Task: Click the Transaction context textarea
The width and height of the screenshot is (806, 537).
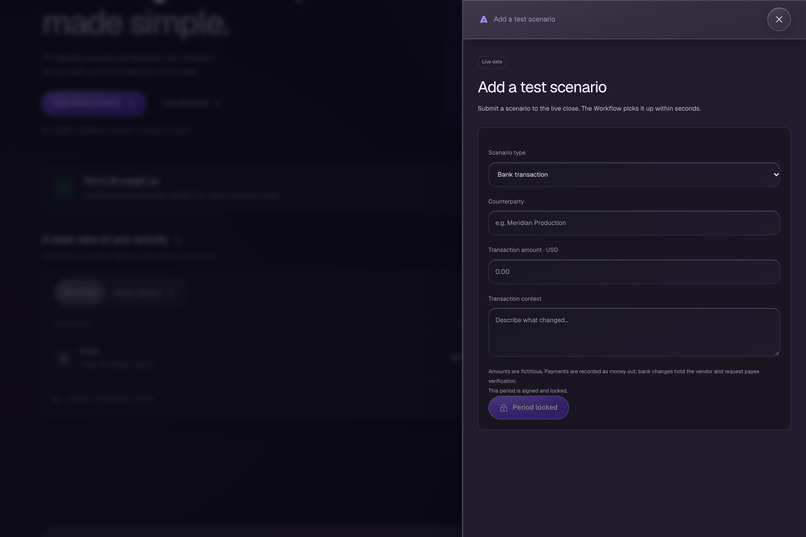Action: pyautogui.click(x=634, y=332)
